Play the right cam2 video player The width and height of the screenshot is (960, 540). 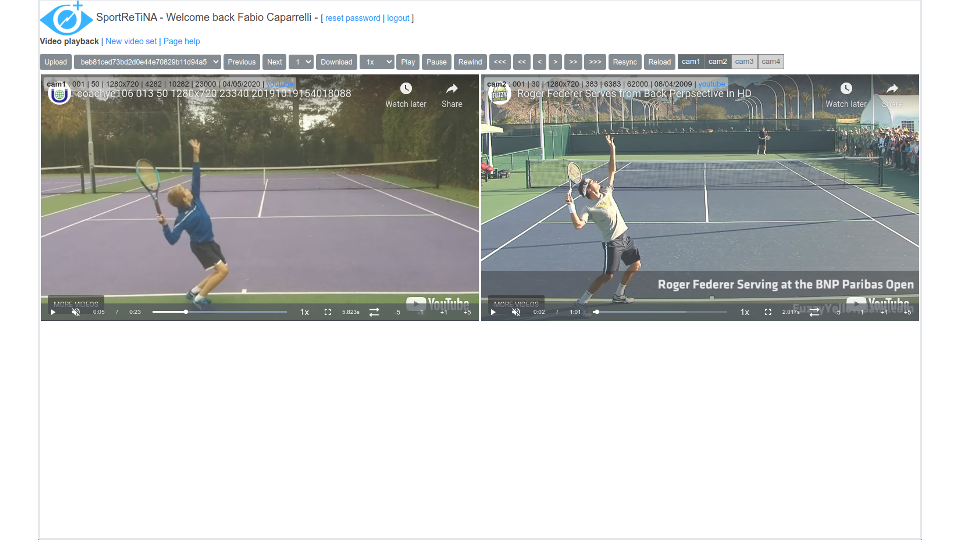pos(493,312)
